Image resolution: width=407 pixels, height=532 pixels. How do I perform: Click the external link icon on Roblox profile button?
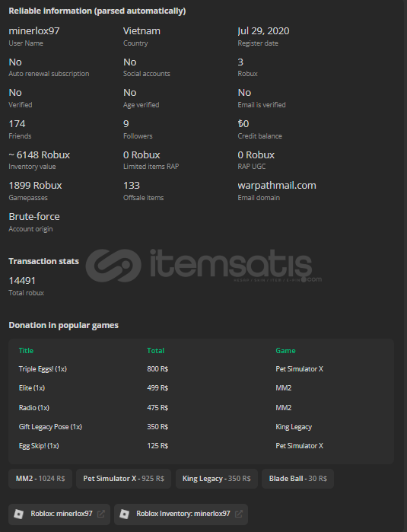coord(100,514)
